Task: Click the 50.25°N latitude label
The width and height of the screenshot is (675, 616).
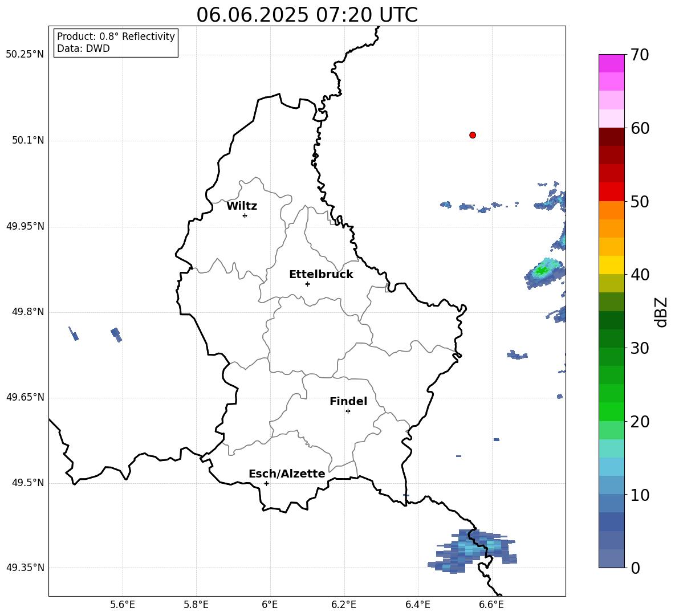Action: (x=25, y=55)
